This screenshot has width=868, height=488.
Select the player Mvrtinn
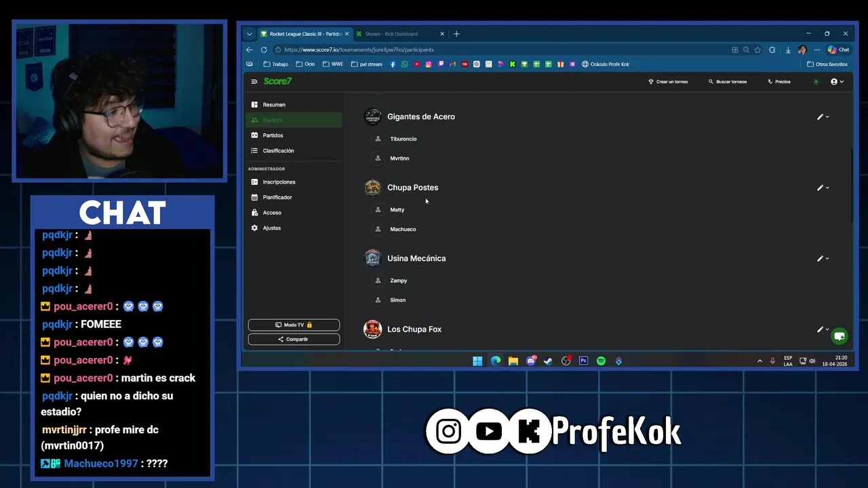[x=399, y=159]
